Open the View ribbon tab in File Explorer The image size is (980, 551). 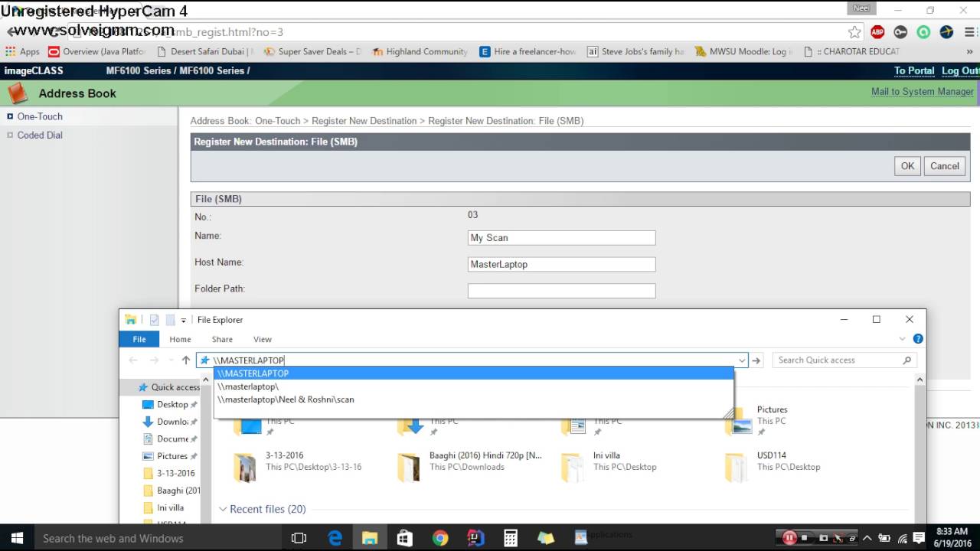[263, 339]
